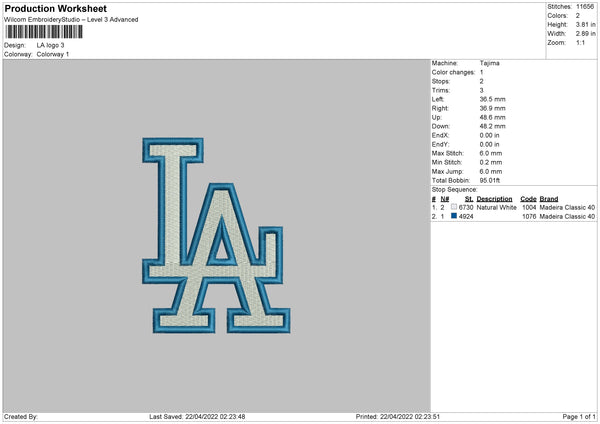Image resolution: width=600 pixels, height=424 pixels.
Task: Click the "EndY:" label
Action: point(440,145)
